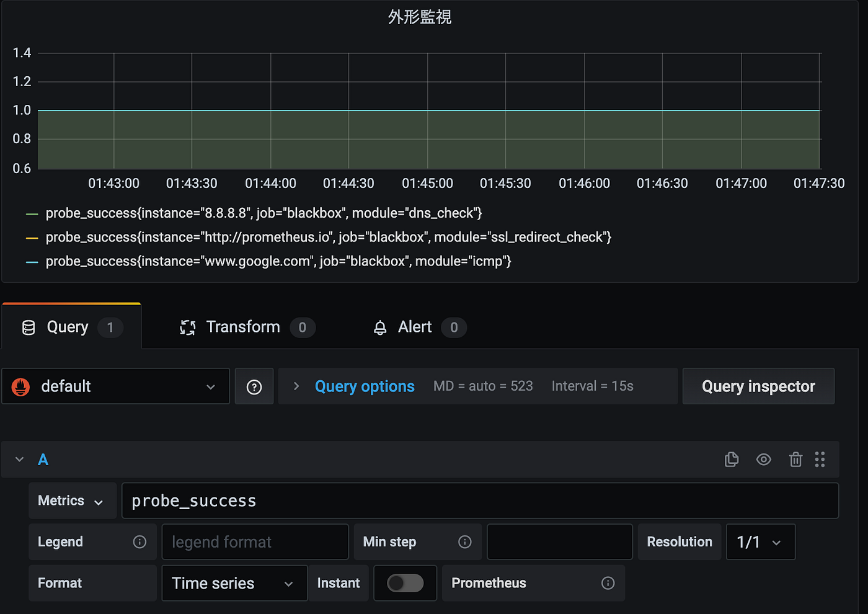Viewport: 868px width, 614px height.
Task: Click the 01:46:00 time axis label
Action: tap(584, 184)
